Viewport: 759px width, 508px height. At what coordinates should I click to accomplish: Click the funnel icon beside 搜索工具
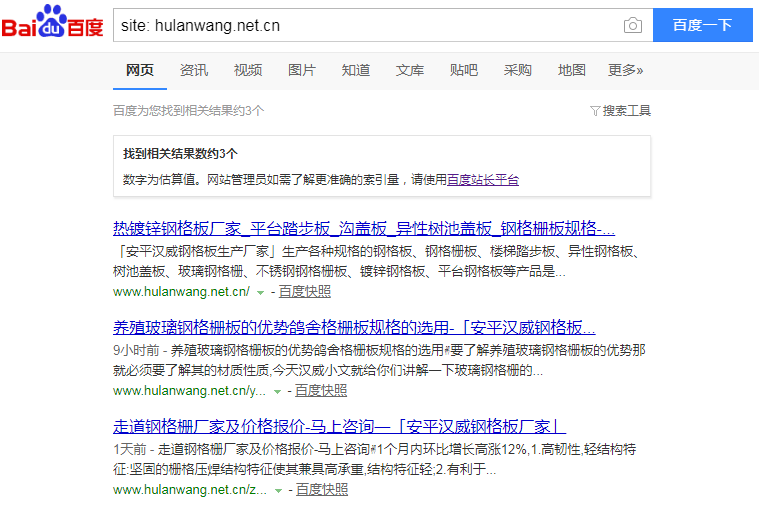(595, 111)
